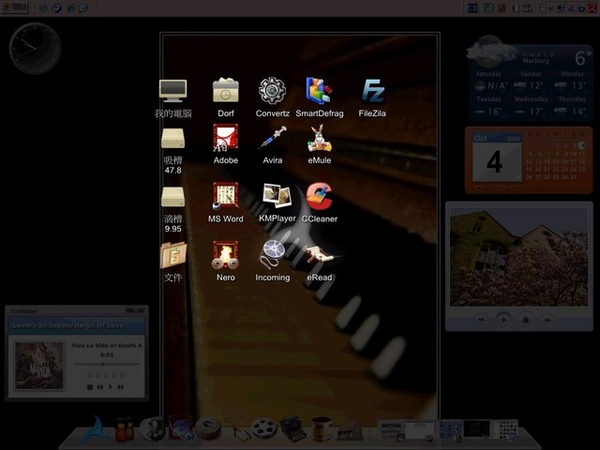Open the drive icon labeled 9.95
The width and height of the screenshot is (600, 450).
173,197
